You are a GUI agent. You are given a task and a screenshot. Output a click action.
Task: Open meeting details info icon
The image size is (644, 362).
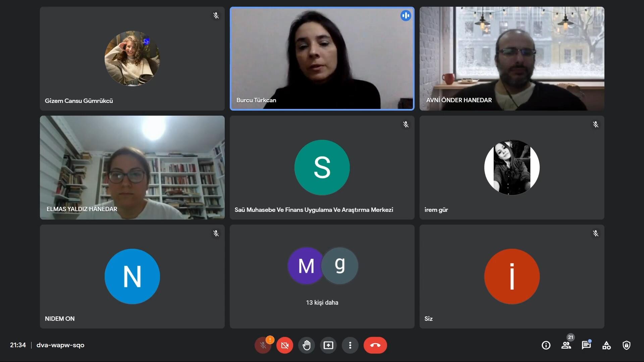pos(546,345)
